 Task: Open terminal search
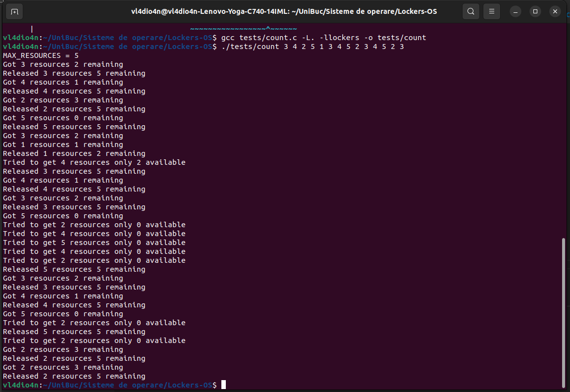(471, 11)
